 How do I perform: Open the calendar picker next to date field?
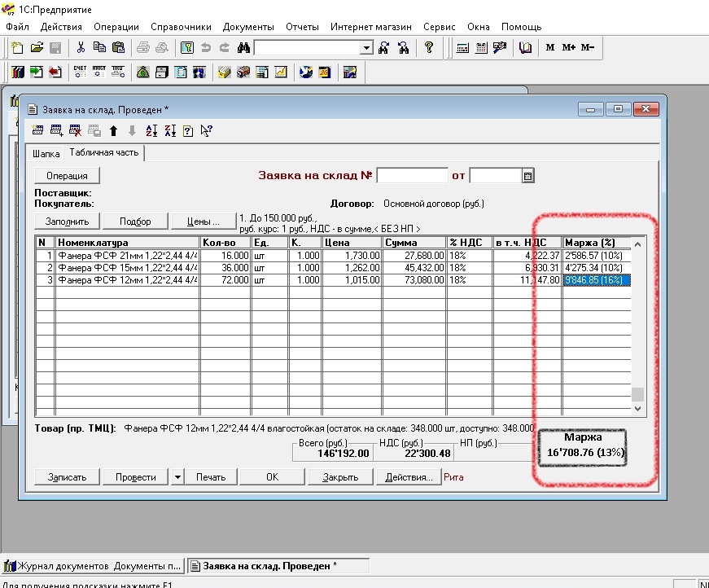527,175
